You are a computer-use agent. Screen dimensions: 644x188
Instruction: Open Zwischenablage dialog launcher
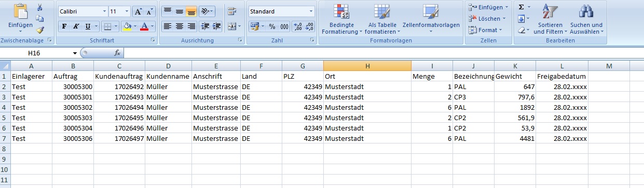pyautogui.click(x=50, y=40)
